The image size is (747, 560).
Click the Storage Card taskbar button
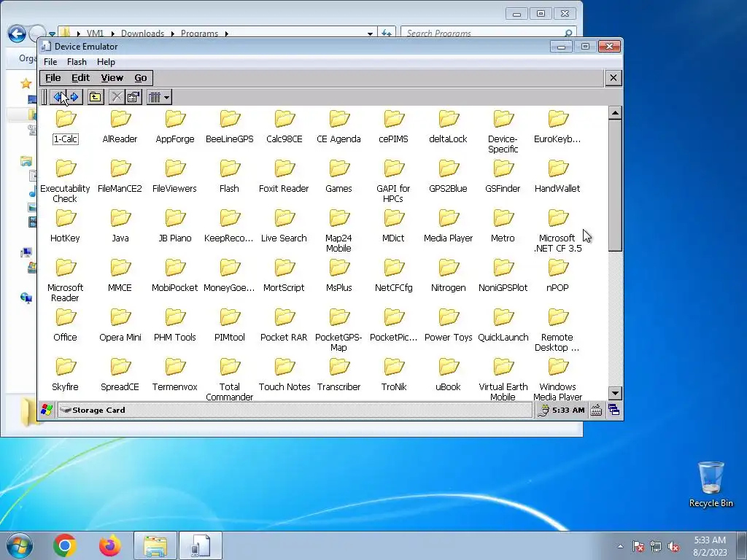(x=294, y=410)
